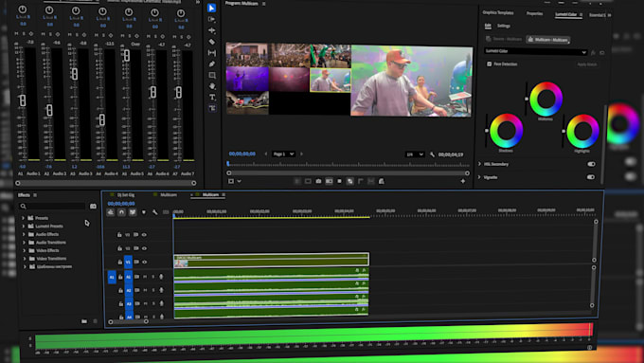The width and height of the screenshot is (644, 363).
Task: Open the Lumetri Color Settings tab
Action: click(x=504, y=26)
